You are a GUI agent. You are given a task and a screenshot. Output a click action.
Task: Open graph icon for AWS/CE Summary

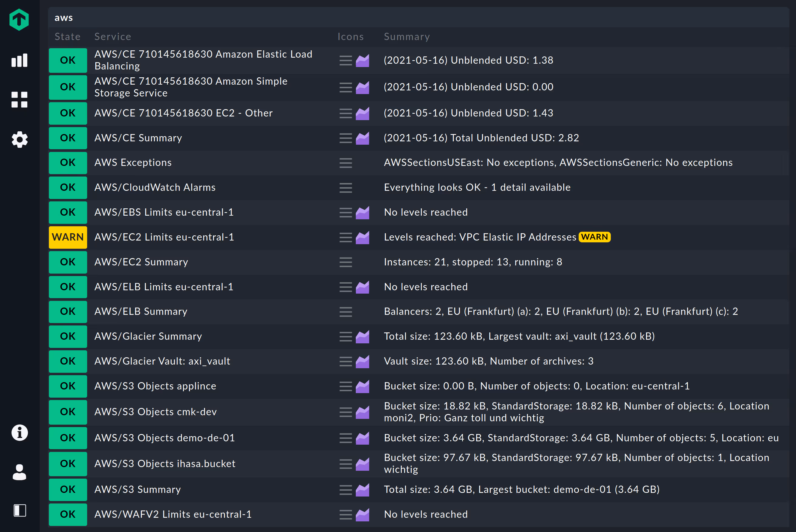tap(362, 138)
